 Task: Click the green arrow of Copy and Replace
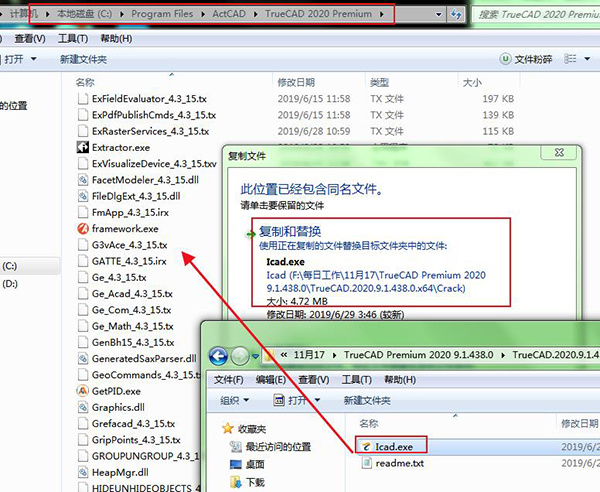[x=251, y=234]
